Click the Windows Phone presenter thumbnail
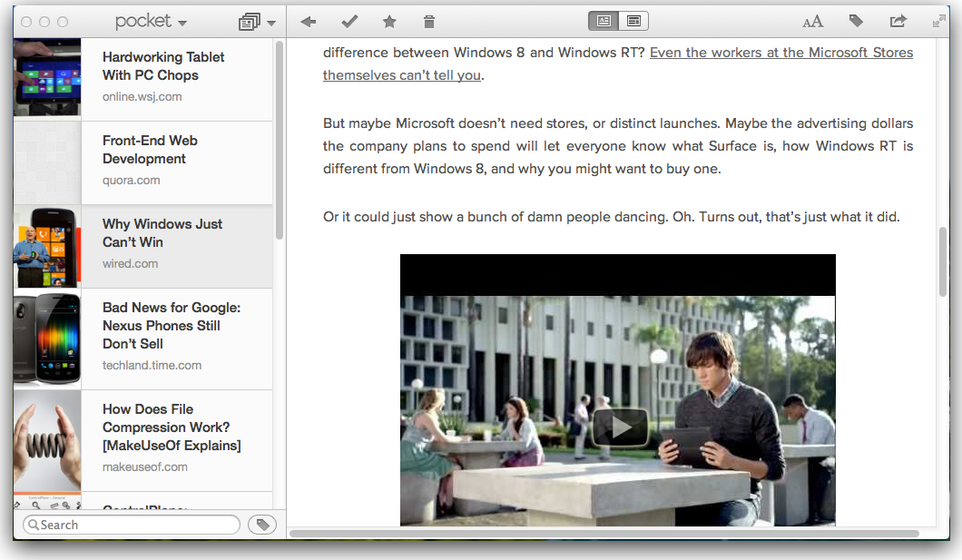Viewport: 962px width, 560px height. coord(47,247)
